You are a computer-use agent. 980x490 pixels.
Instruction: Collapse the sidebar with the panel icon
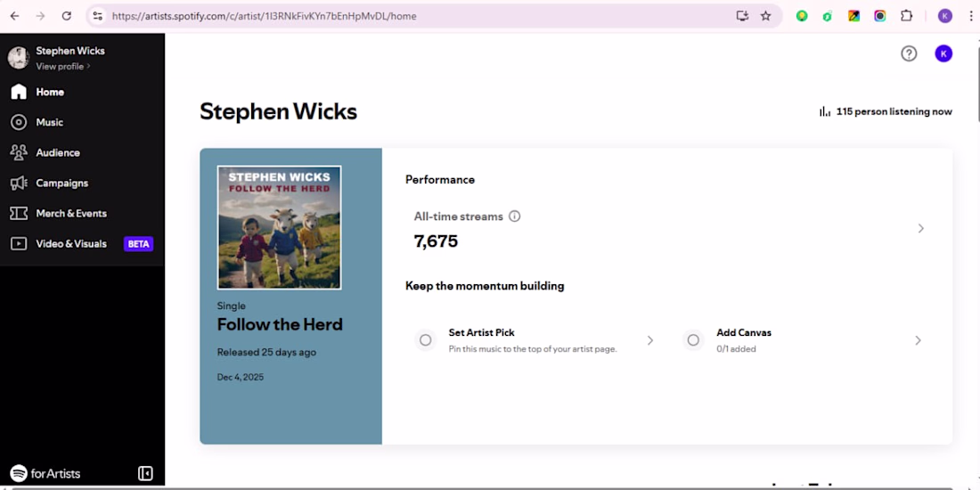click(145, 473)
